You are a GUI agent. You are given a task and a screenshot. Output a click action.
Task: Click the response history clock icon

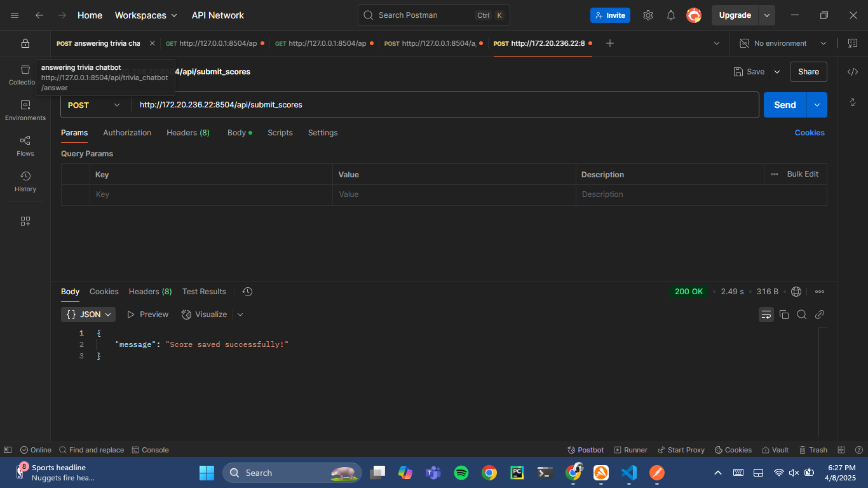248,292
